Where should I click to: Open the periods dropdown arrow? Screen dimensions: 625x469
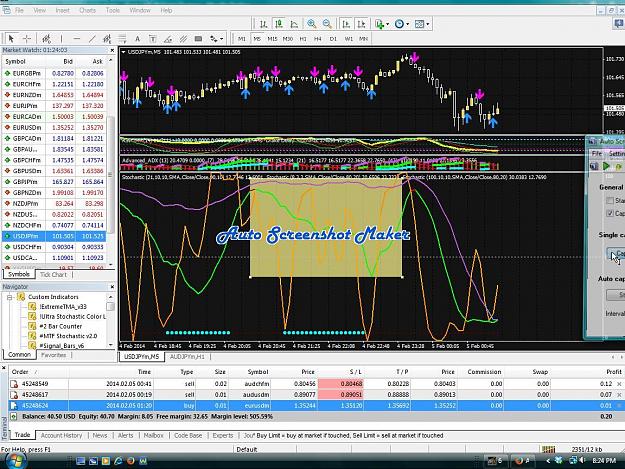407,24
